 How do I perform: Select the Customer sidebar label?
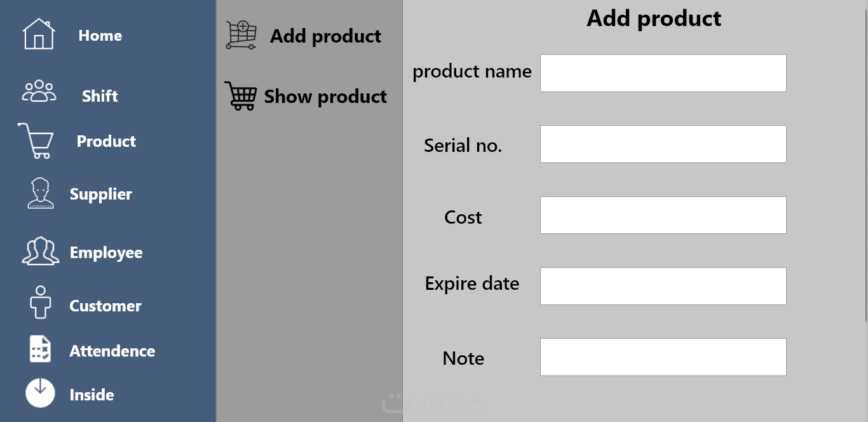[105, 306]
